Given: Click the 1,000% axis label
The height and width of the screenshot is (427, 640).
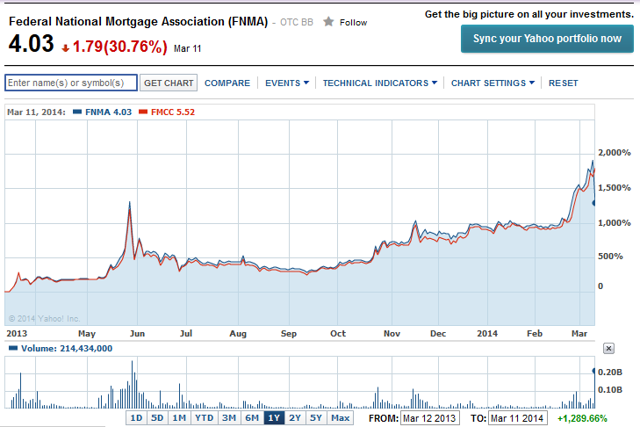Looking at the screenshot, I should tap(614, 223).
